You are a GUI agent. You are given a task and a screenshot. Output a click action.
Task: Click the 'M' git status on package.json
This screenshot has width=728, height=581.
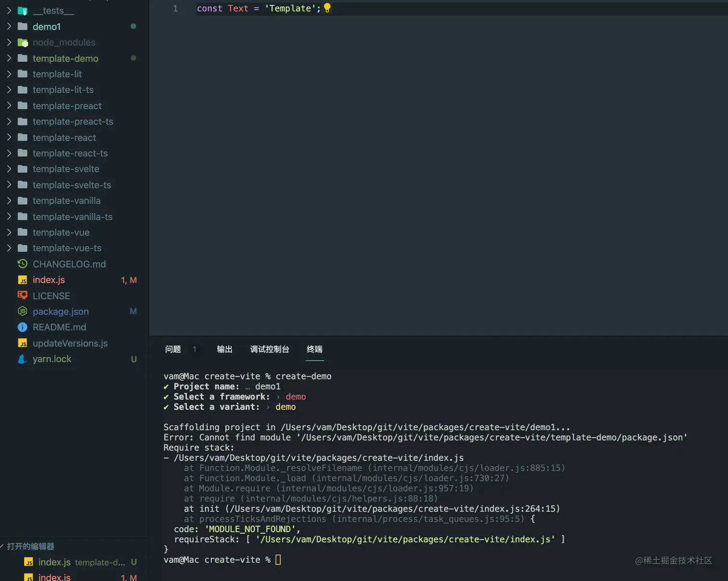pos(133,311)
